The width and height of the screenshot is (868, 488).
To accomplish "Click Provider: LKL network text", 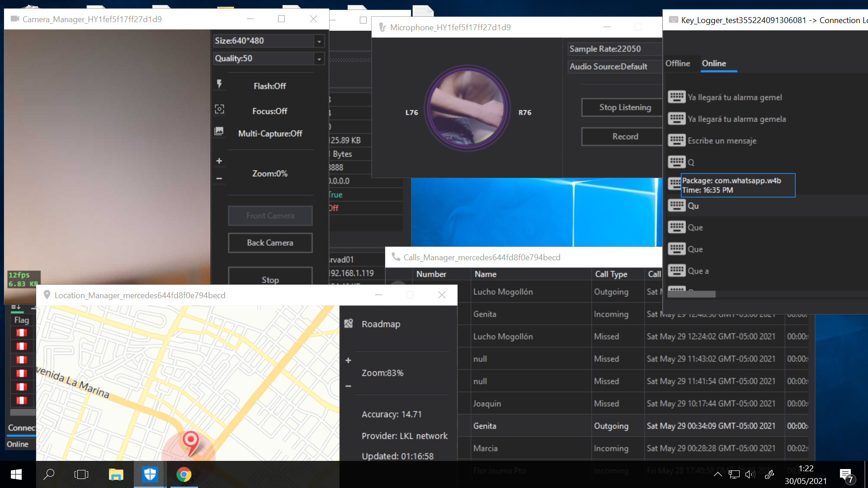I will click(405, 436).
